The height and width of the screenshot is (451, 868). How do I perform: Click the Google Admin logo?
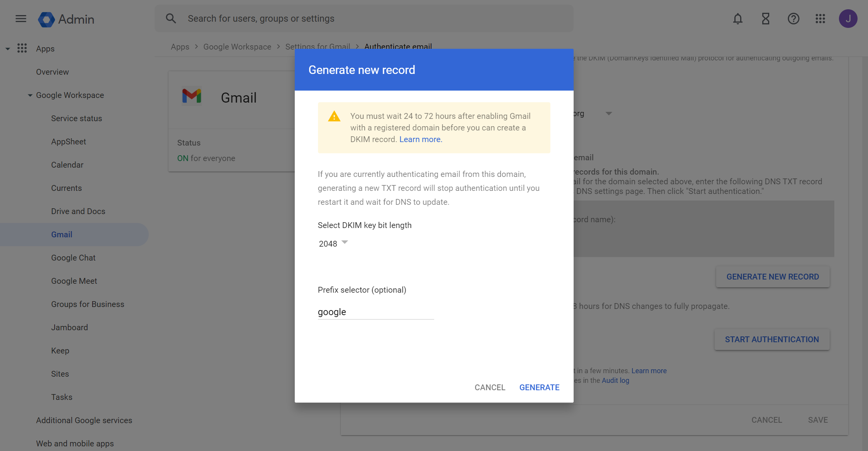[66, 19]
